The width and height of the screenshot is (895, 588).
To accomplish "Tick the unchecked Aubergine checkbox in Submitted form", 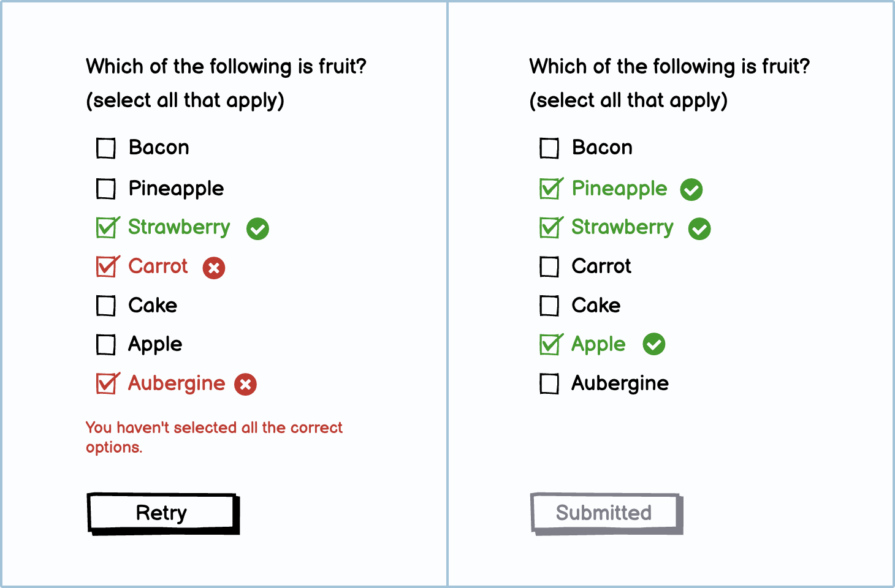I will coord(549,384).
